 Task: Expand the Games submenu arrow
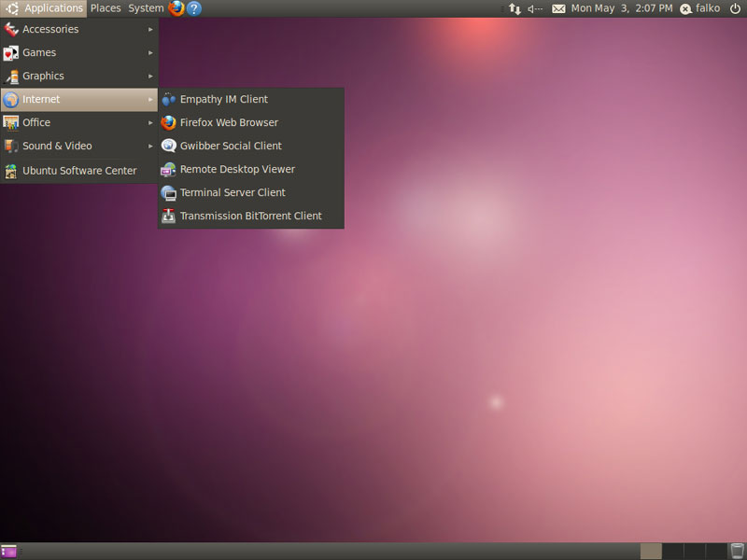tap(150, 53)
